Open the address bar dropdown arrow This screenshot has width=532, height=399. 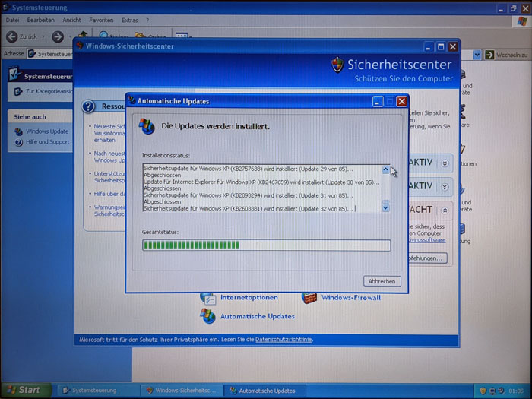pos(477,55)
